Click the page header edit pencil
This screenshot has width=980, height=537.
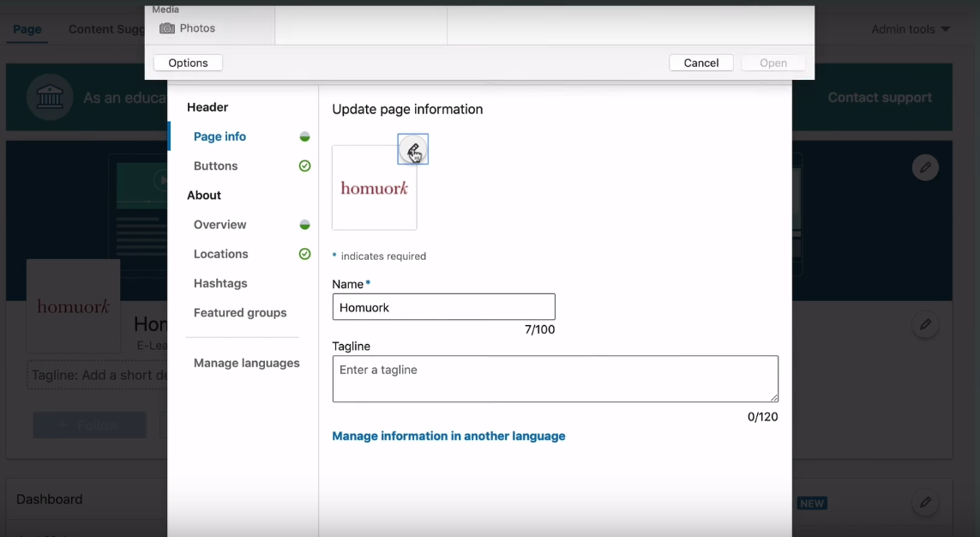click(x=925, y=324)
